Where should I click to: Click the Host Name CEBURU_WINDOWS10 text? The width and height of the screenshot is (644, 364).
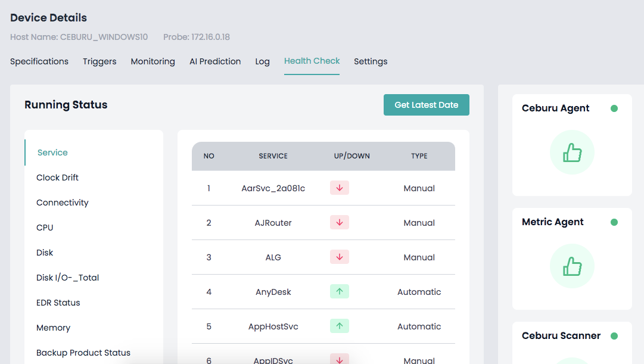[79, 37]
